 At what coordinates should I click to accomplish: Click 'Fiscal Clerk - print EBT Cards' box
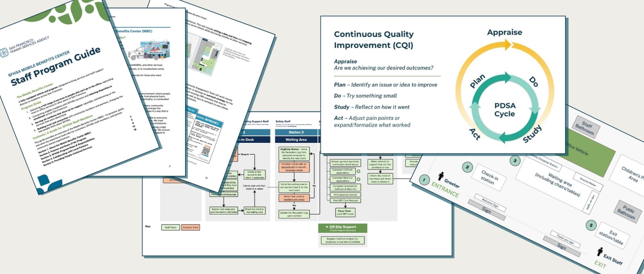click(346, 212)
